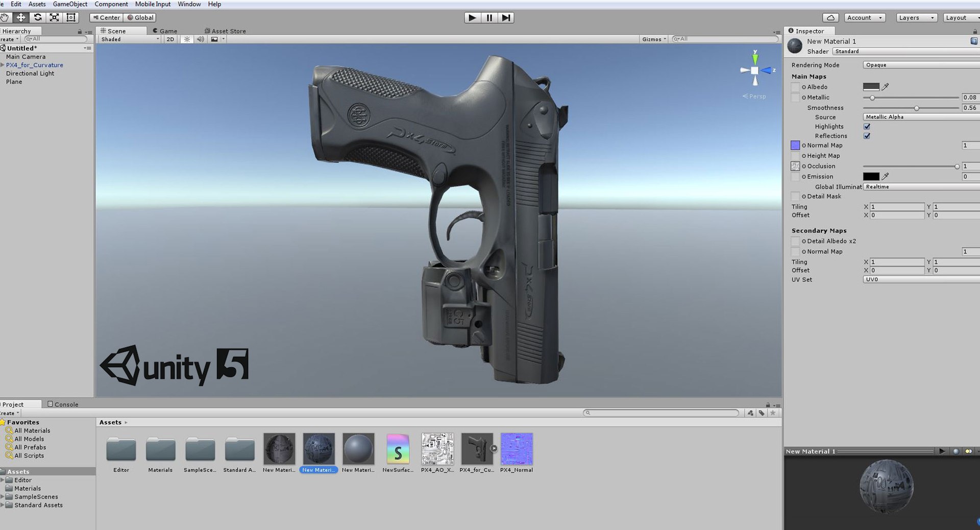The width and height of the screenshot is (980, 530).
Task: Save search star icon in Project
Action: pos(773,413)
